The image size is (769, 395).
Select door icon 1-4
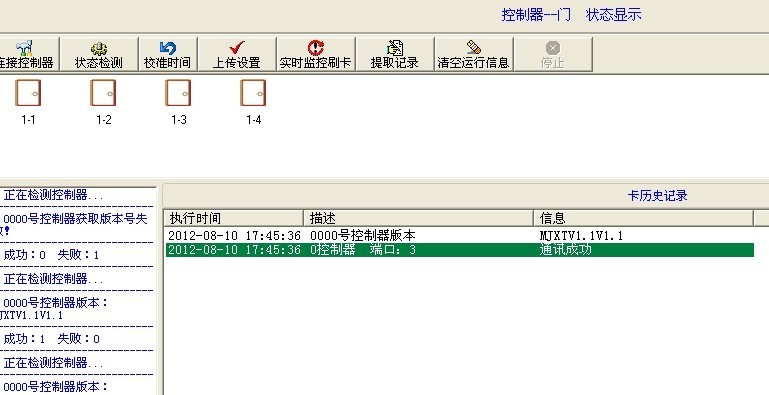(254, 102)
